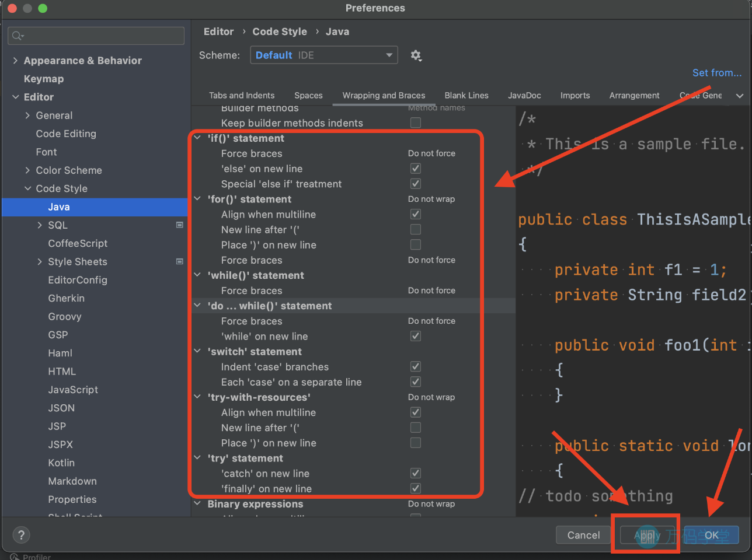Switch to Tabs and Indents tab
This screenshot has width=752, height=560.
pyautogui.click(x=242, y=96)
